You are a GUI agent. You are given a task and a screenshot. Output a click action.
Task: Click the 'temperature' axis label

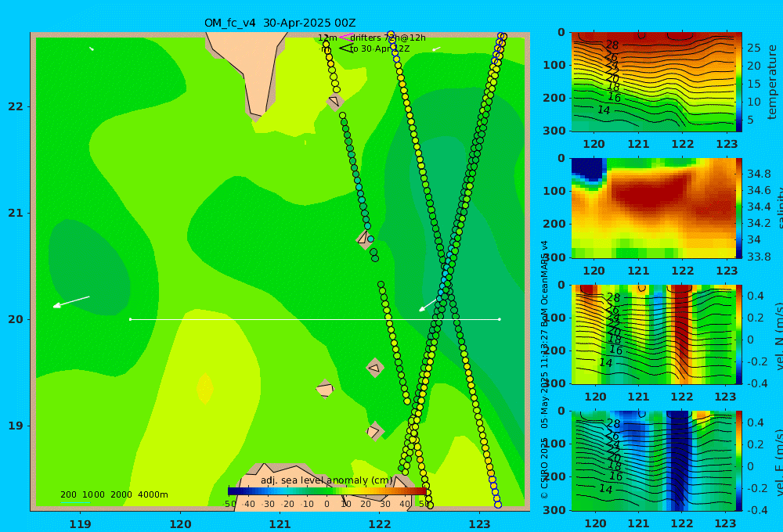(773, 82)
